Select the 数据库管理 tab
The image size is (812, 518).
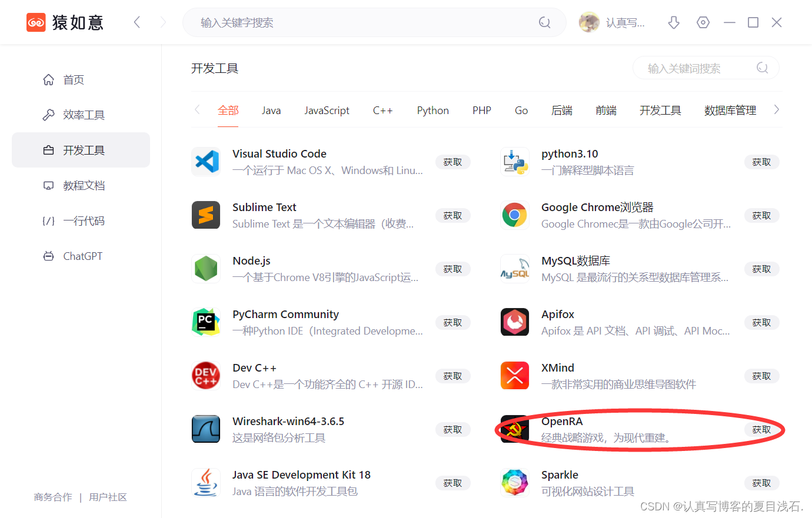[730, 111]
